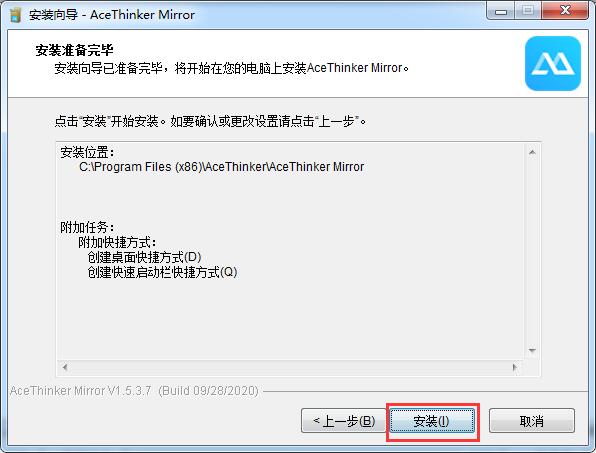Click the 附加任务 label in summary
The image size is (596, 453).
coord(87,227)
